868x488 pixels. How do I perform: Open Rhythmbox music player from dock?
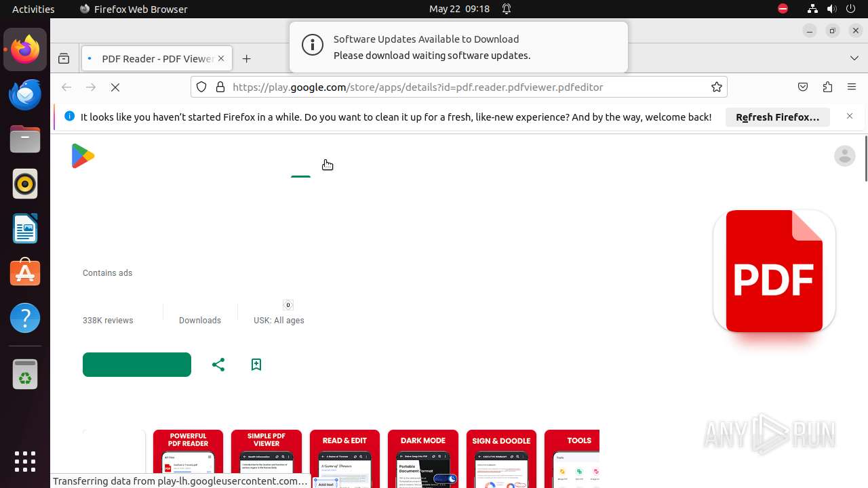click(x=25, y=184)
